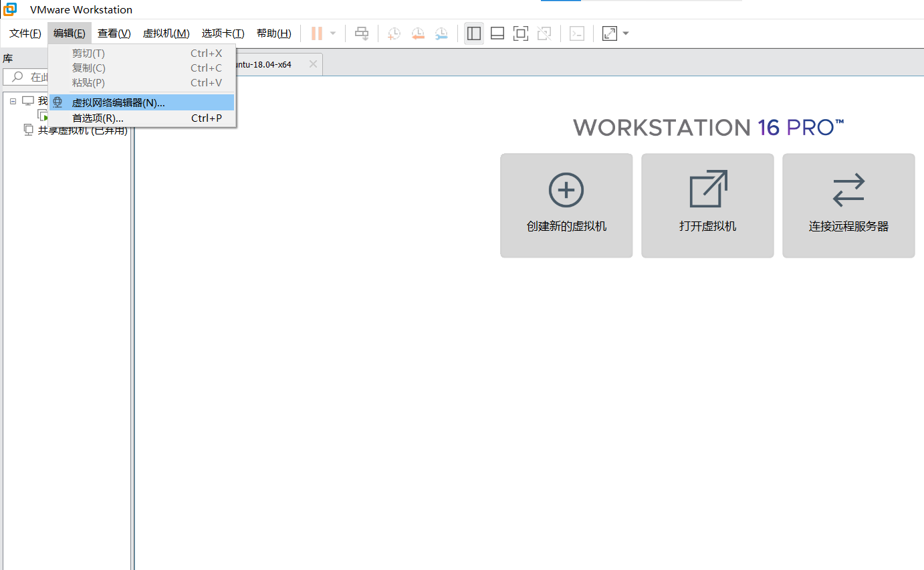Click the 打开虚拟机 button
924x570 pixels.
(707, 205)
